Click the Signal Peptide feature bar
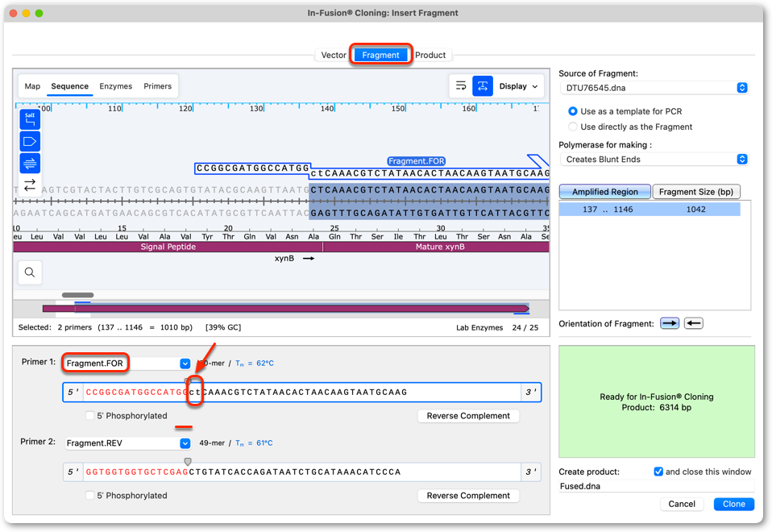Viewport: 772px width, 532px height. (x=168, y=247)
